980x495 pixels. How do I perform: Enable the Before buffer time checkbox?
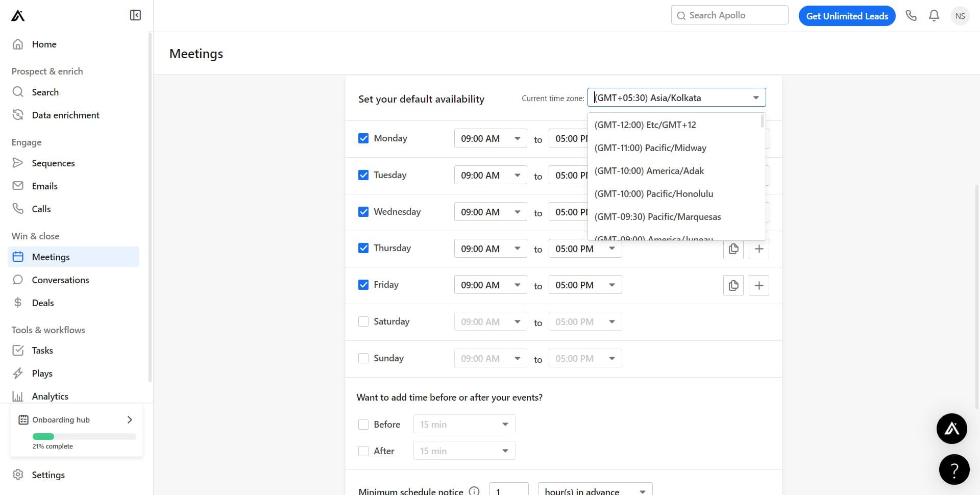coord(363,425)
